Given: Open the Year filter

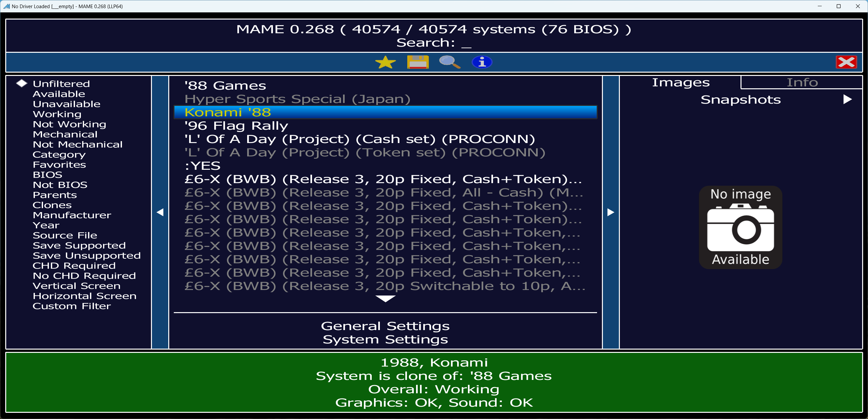Looking at the screenshot, I should [x=46, y=225].
